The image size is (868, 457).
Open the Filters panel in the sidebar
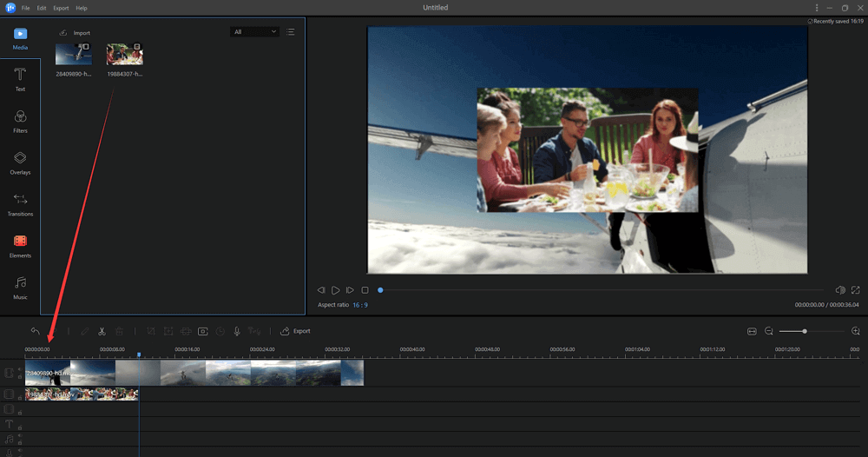coord(20,121)
